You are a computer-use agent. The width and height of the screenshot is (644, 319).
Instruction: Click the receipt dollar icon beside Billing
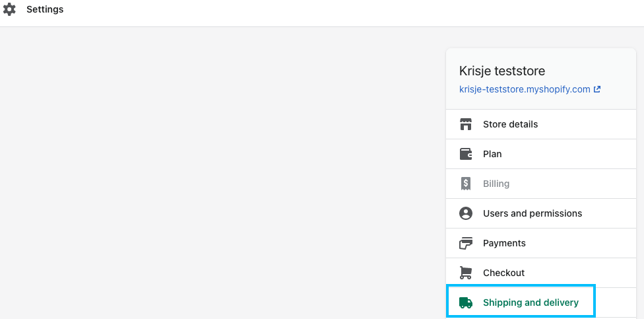tap(465, 184)
